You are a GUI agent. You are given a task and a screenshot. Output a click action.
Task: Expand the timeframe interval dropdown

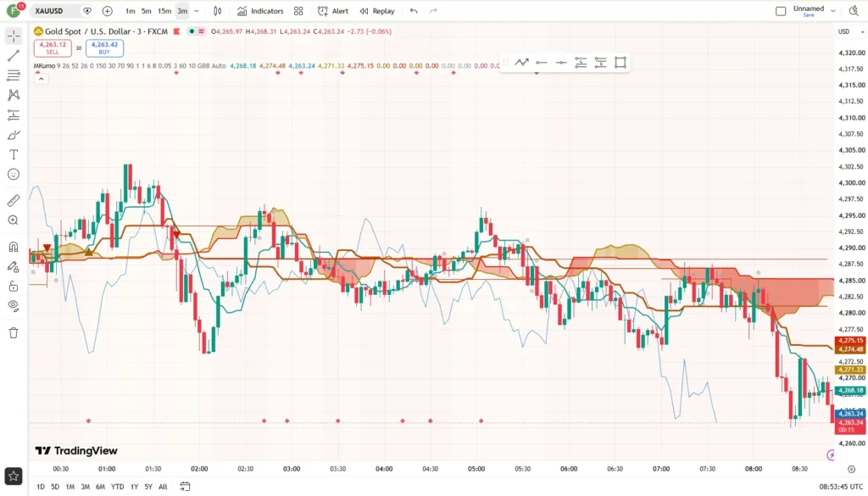point(197,11)
